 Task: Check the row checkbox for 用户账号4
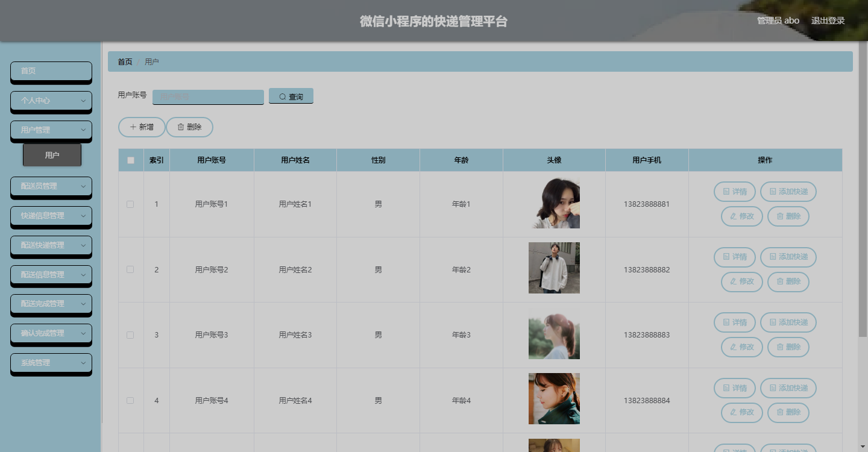(x=130, y=400)
